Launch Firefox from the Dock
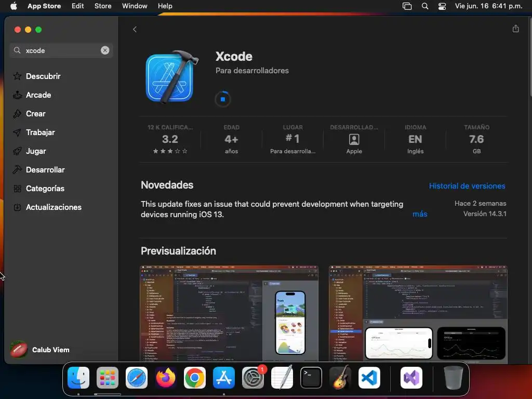The image size is (532, 399). pos(166,378)
